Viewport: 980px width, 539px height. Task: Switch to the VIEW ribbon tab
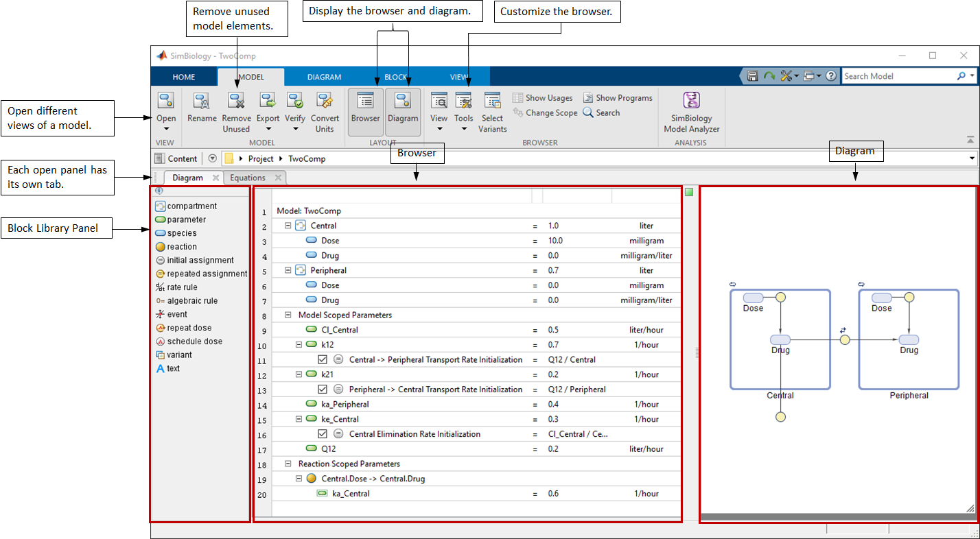point(459,77)
